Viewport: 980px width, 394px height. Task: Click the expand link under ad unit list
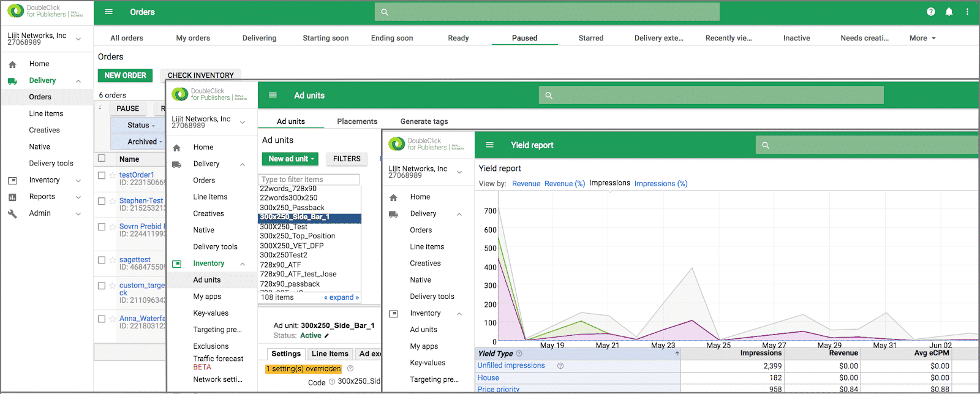click(341, 297)
